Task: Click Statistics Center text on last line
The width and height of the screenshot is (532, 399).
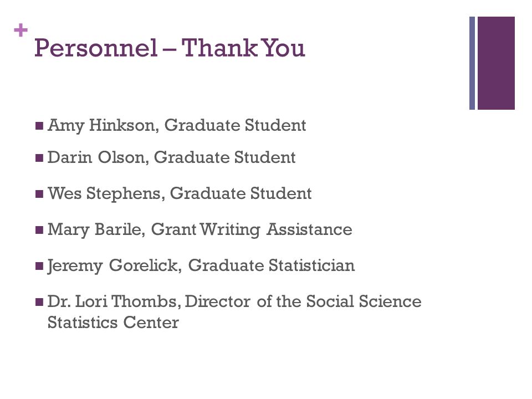Action: 113,323
